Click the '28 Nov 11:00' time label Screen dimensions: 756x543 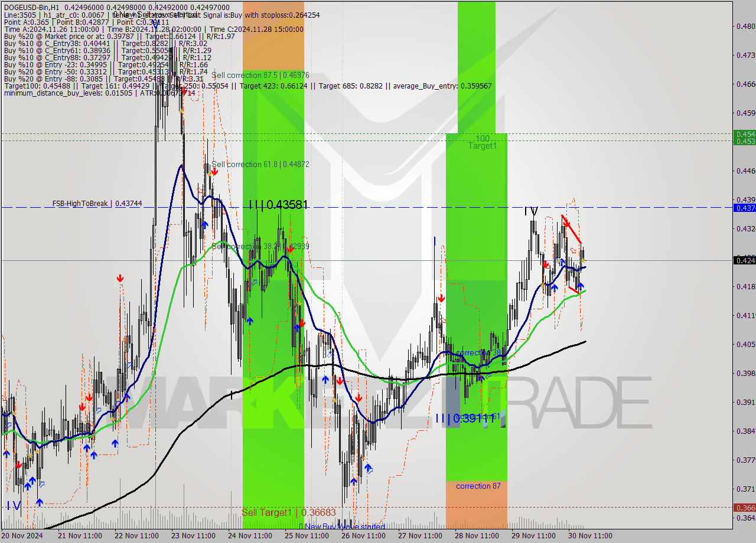[476, 536]
